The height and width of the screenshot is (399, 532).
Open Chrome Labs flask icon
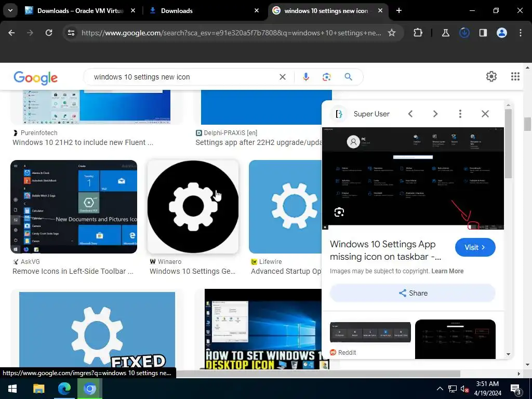[x=445, y=33]
